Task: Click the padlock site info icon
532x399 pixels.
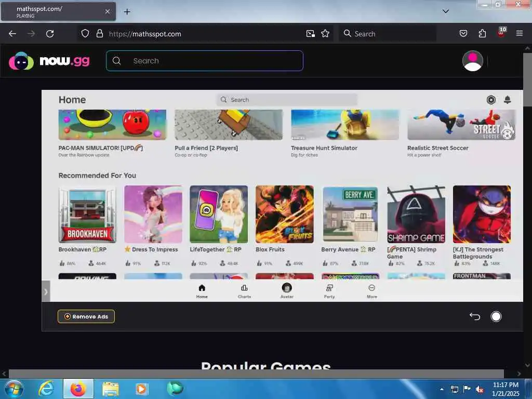Action: coord(99,33)
